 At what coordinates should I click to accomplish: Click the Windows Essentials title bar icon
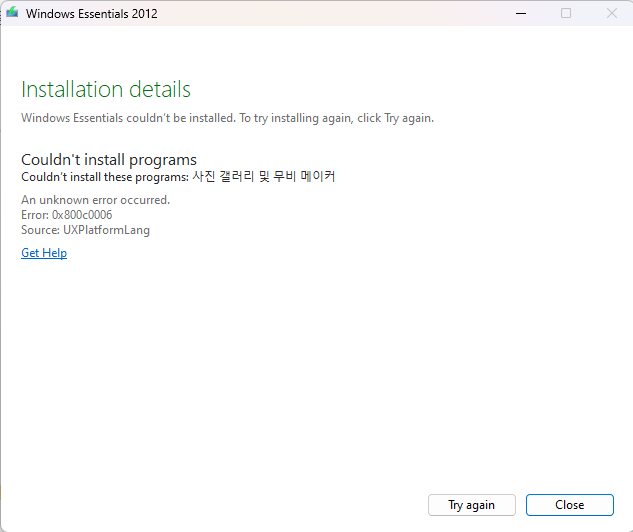(12, 13)
